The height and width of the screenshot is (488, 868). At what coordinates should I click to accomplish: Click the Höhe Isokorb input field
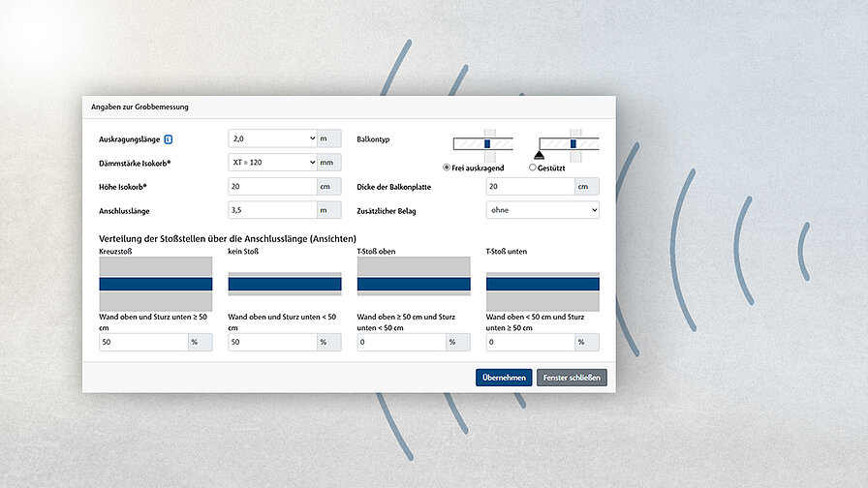coord(272,187)
